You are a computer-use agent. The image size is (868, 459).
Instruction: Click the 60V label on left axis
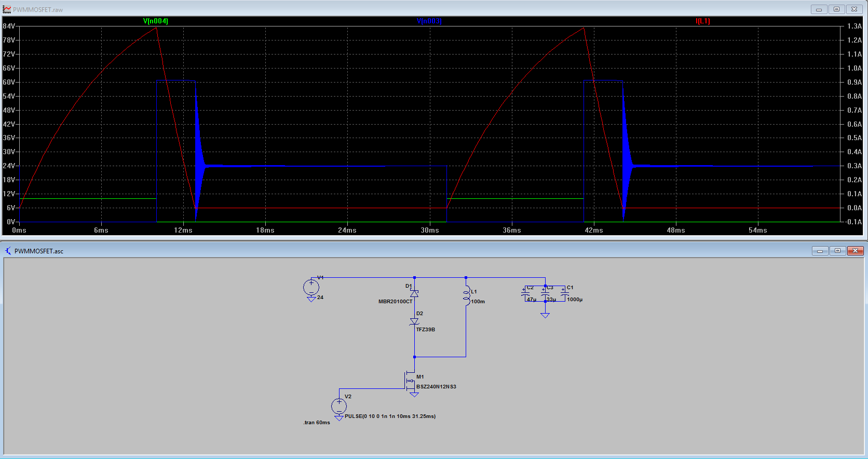point(9,82)
